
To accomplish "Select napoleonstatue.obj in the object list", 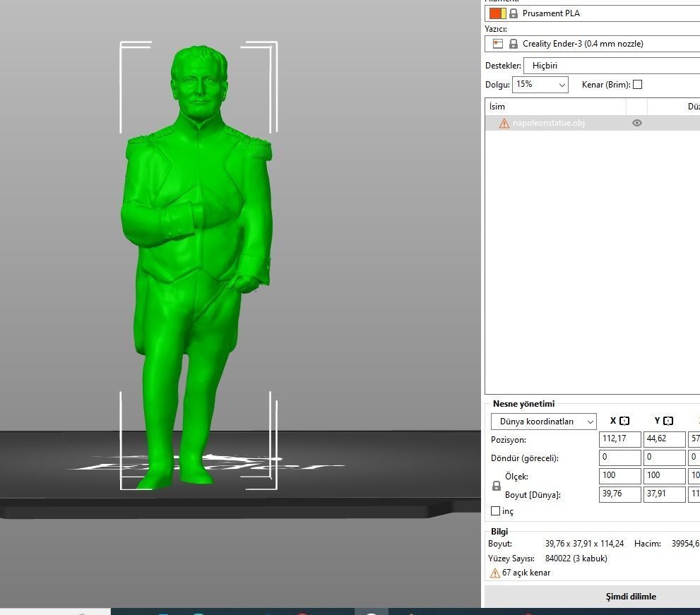I will 549,123.
